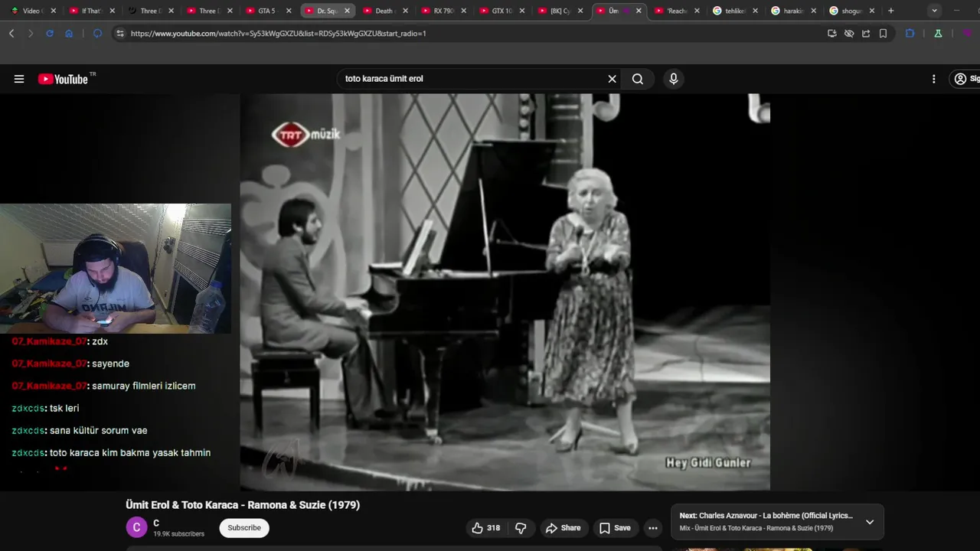Viewport: 980px width, 551px height.
Task: Click chat message 'samuray filmleri izlicem'
Action: click(x=144, y=386)
